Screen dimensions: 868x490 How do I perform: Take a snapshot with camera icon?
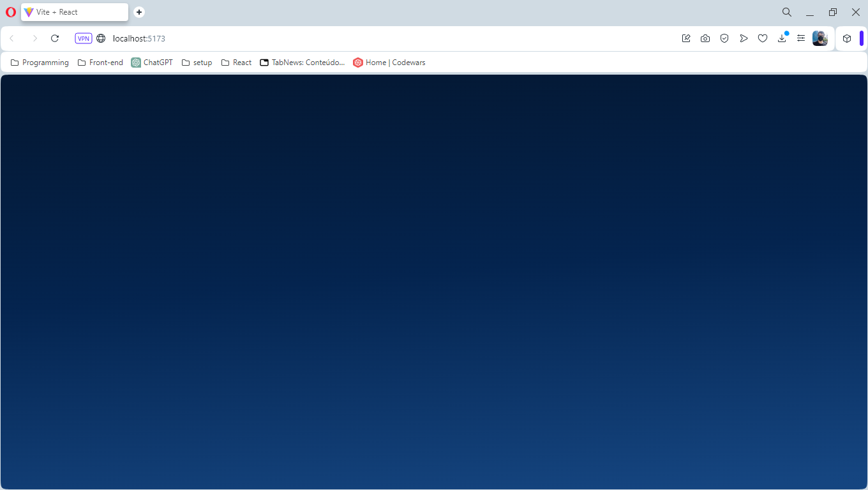[x=705, y=38]
